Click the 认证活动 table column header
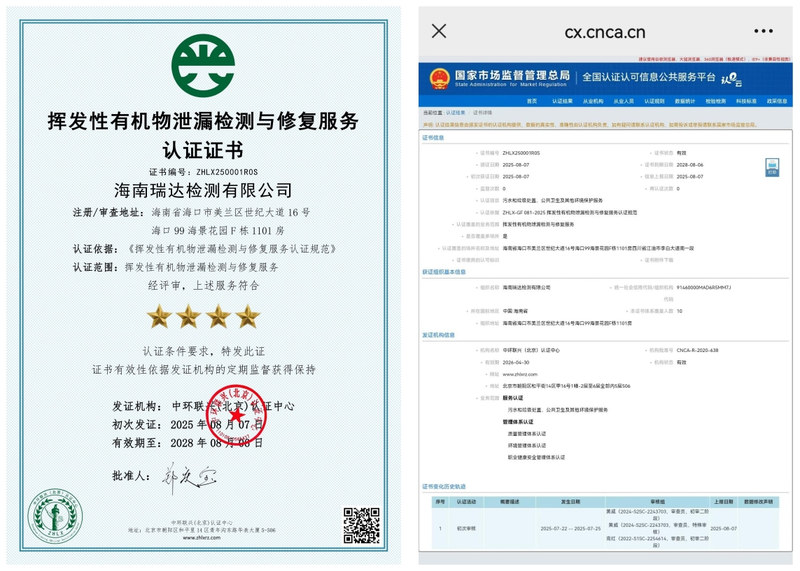 (466, 502)
